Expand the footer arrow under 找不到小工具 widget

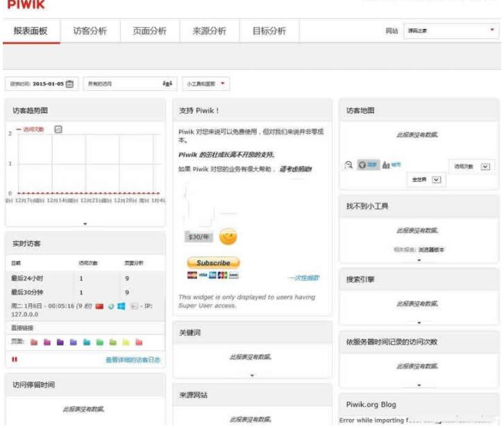(419, 260)
